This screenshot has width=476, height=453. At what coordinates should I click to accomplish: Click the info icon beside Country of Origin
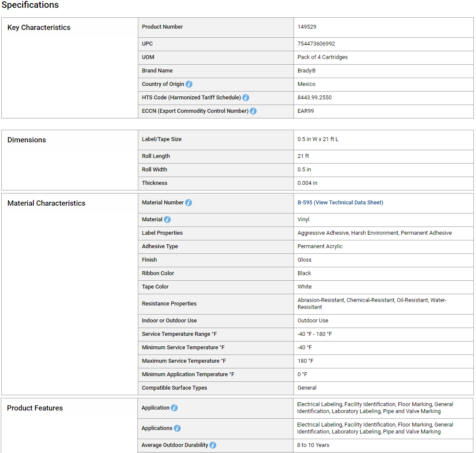(x=189, y=84)
